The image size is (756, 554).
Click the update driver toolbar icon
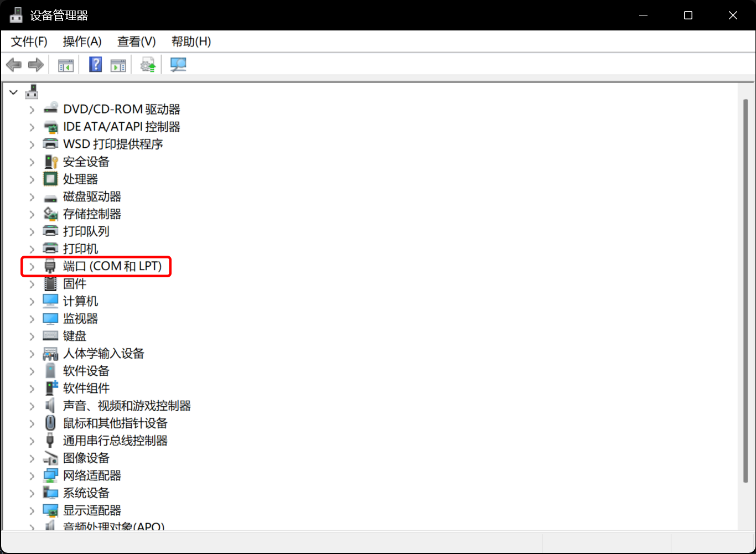pos(148,65)
